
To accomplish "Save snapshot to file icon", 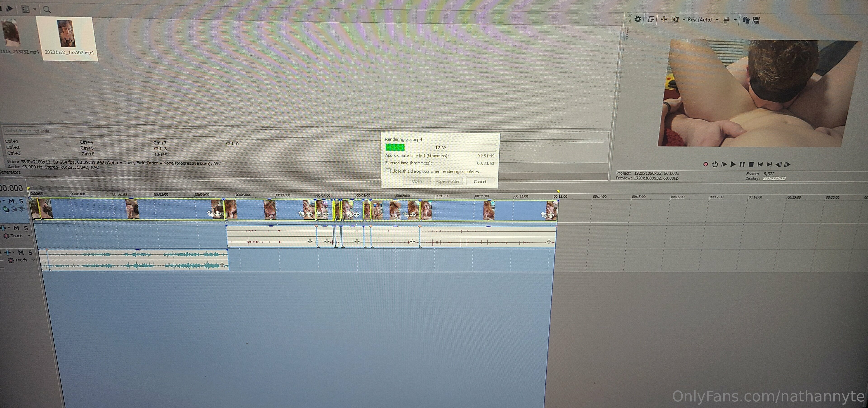I will click(756, 20).
